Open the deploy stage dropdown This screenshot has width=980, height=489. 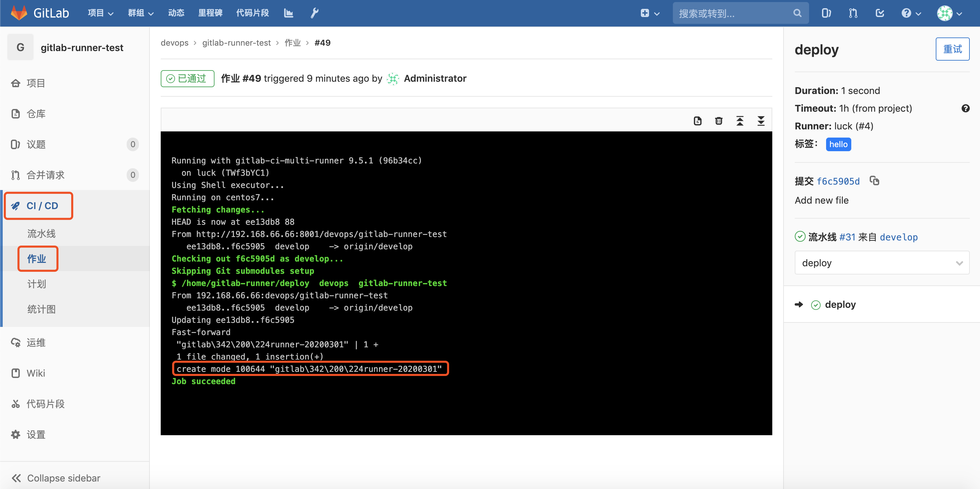(x=882, y=263)
